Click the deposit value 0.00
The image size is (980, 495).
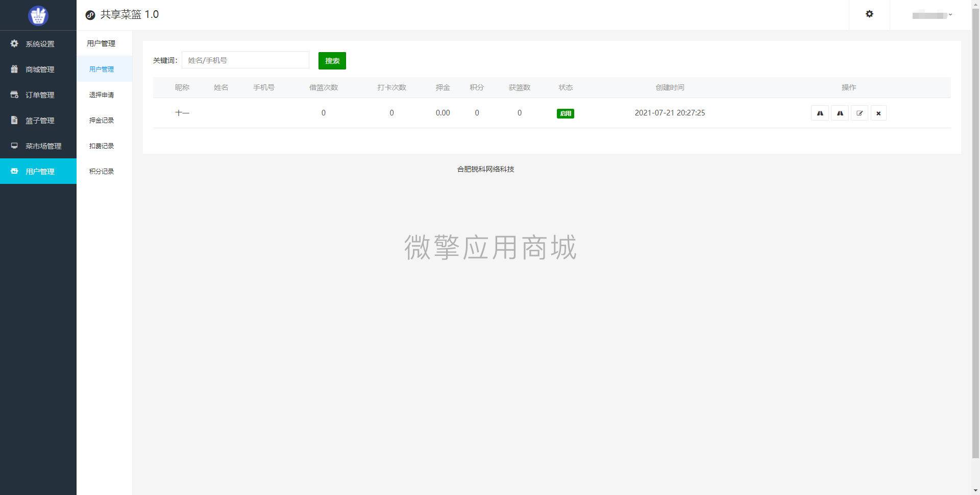443,113
